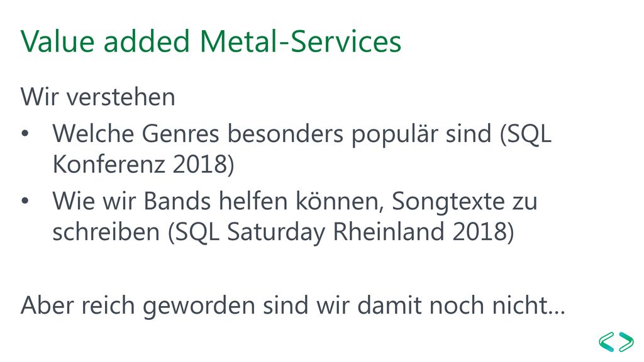Click the word 'Rheinland' in second bullet
Screen dimensions: 644x362
pyautogui.click(x=389, y=232)
